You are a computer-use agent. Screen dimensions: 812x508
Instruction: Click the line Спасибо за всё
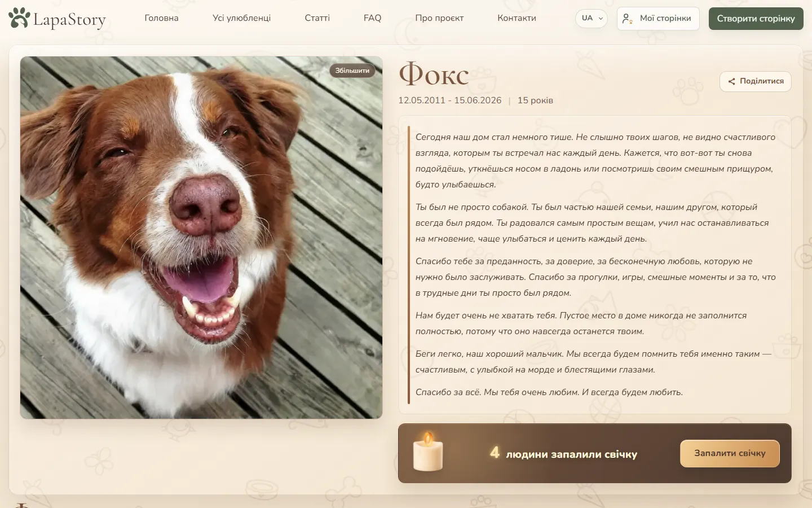[x=549, y=392]
